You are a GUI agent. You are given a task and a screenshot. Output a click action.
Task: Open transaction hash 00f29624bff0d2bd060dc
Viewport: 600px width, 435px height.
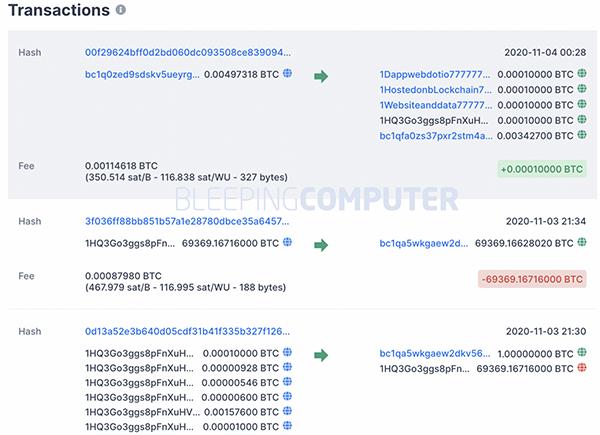pos(188,52)
